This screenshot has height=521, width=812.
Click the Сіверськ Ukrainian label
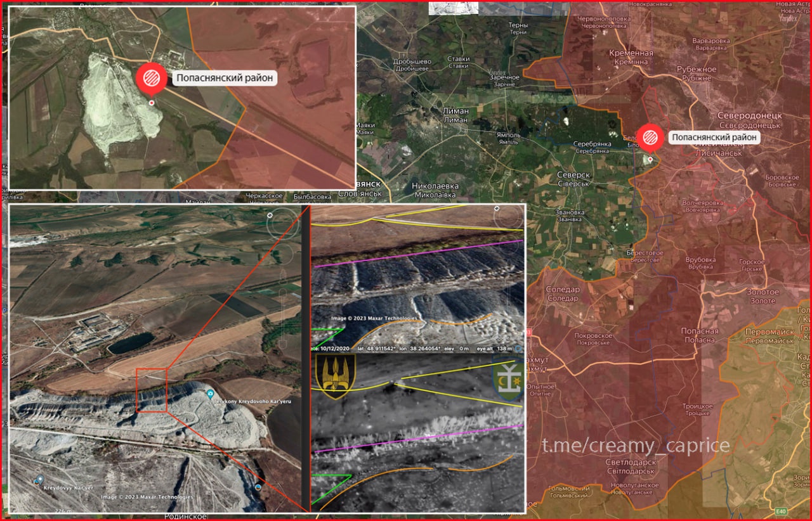pos(573,184)
